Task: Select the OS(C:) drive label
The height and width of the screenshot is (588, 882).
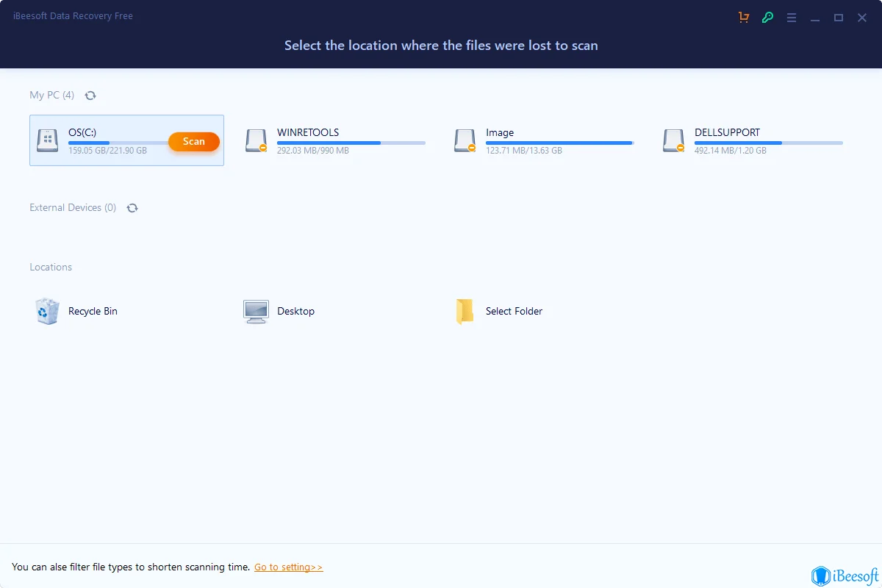Action: [82, 133]
